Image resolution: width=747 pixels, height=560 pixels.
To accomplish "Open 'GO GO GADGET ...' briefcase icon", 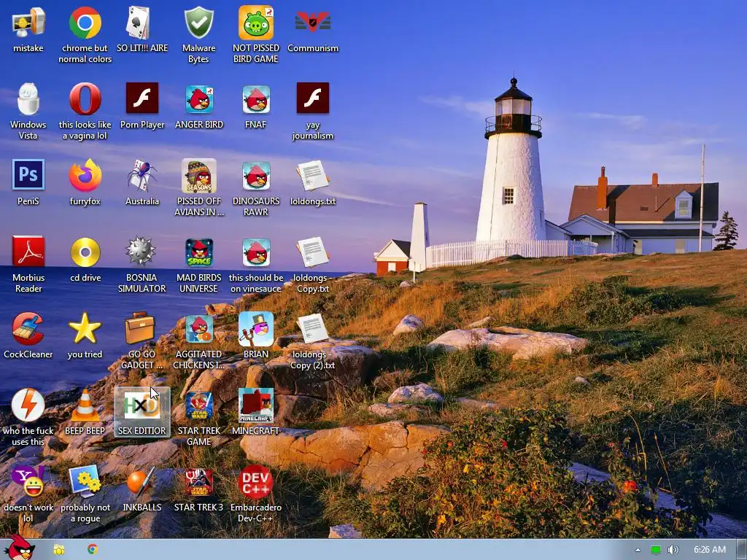I will pyautogui.click(x=140, y=328).
